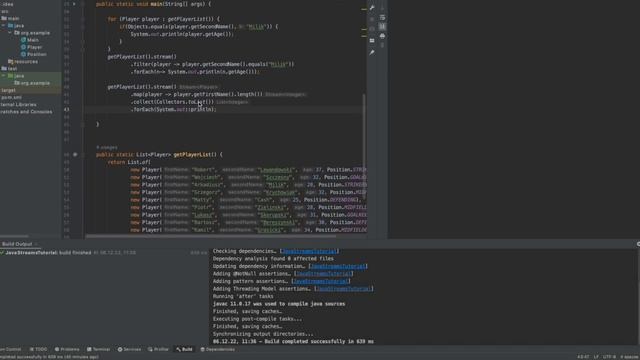Click the run gutter arrow beside main method
The image size is (640, 360).
pos(74,4)
